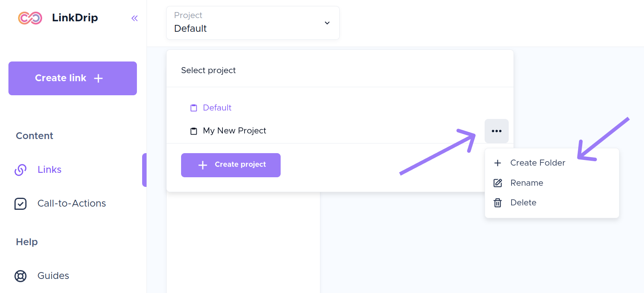644x293 pixels.
Task: Click the Call-to-Actions checkbox icon
Action: click(20, 204)
